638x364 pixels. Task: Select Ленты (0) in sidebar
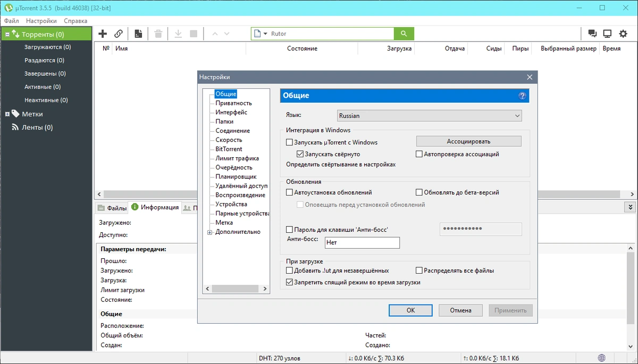[x=37, y=128]
